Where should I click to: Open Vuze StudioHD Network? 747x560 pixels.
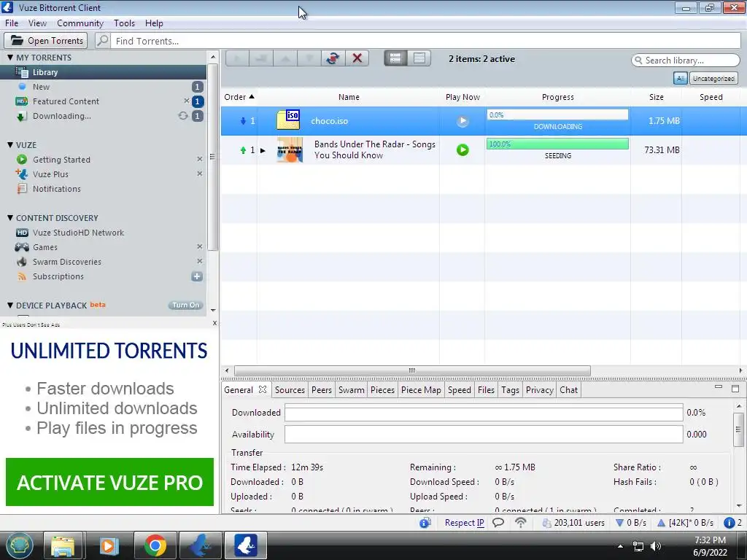click(x=103, y=233)
